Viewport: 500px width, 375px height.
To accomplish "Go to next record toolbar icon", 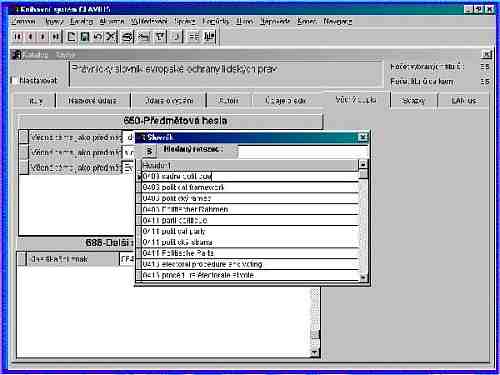I will 43,36.
